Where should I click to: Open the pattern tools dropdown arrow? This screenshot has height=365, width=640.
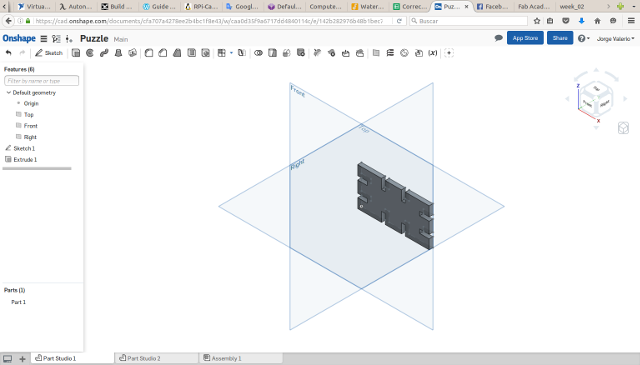click(x=231, y=53)
